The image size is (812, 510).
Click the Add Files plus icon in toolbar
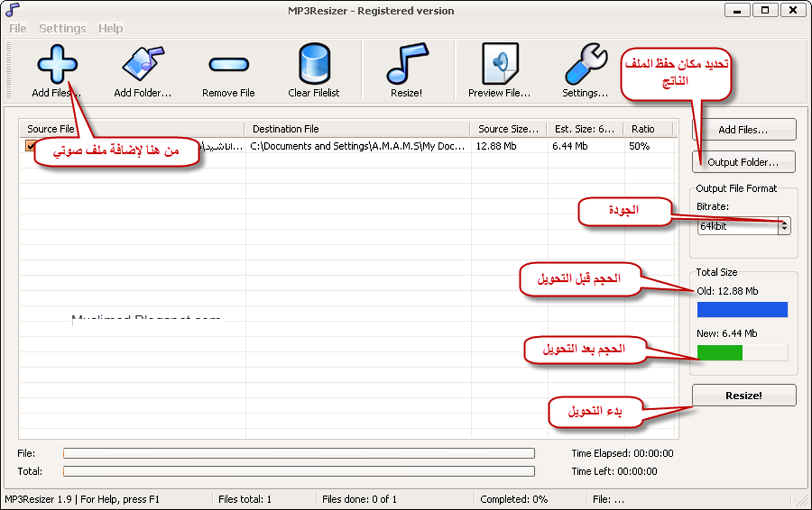(x=57, y=65)
